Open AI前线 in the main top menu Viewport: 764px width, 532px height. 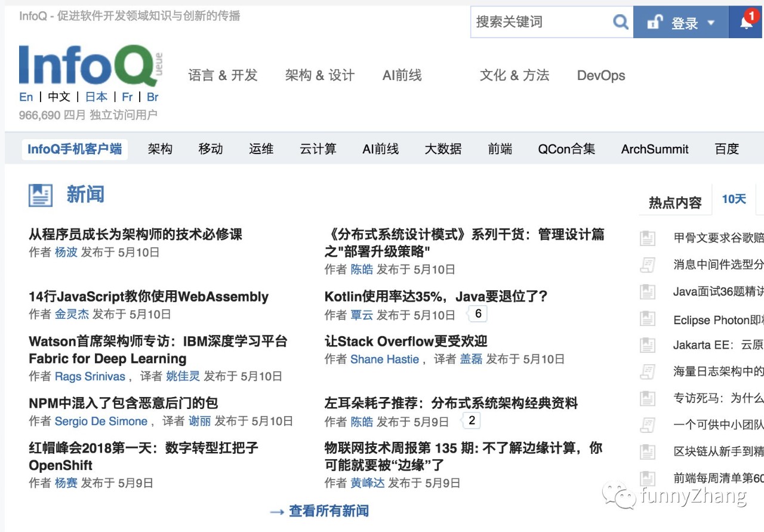click(402, 75)
